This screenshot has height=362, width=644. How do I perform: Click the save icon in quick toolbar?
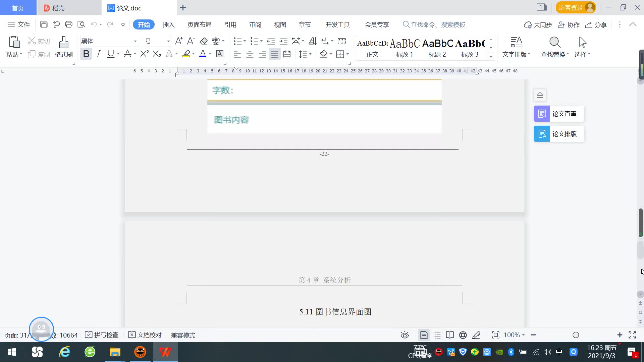(44, 24)
